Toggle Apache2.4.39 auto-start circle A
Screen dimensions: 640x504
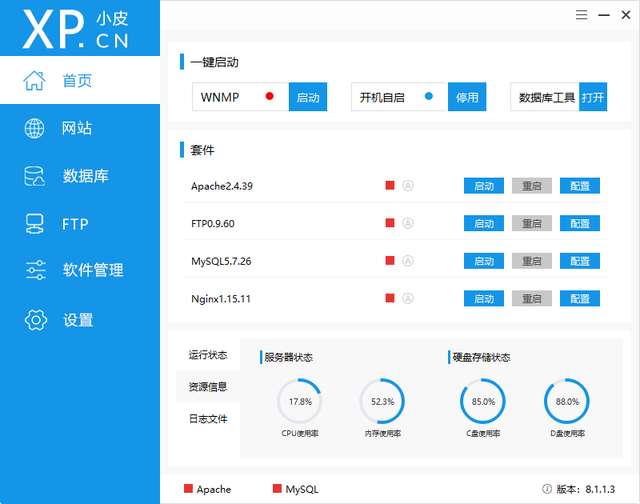tap(408, 186)
